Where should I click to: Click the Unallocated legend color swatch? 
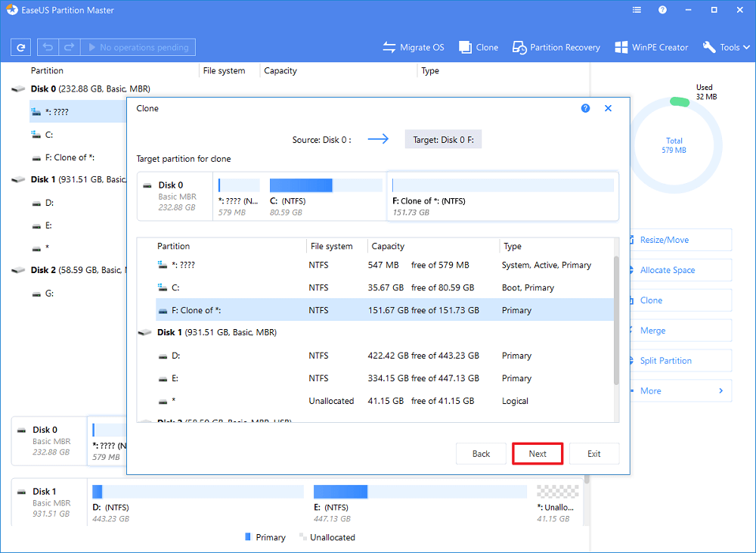click(x=303, y=536)
